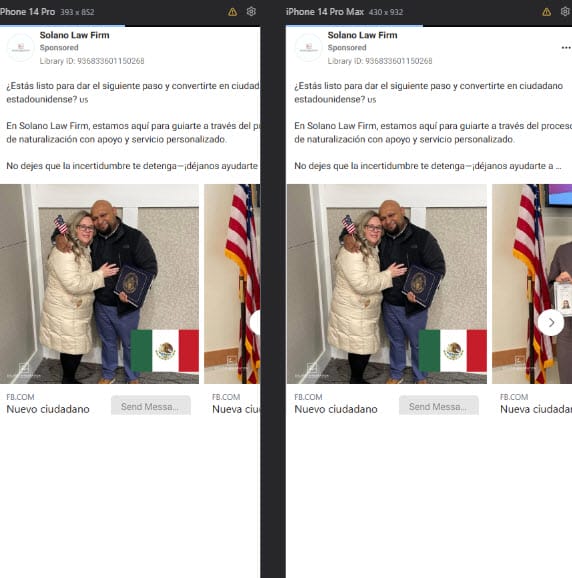
Task: Click FB.COM label under second card, iPhone 14 Pro Max pane
Action: (x=514, y=397)
